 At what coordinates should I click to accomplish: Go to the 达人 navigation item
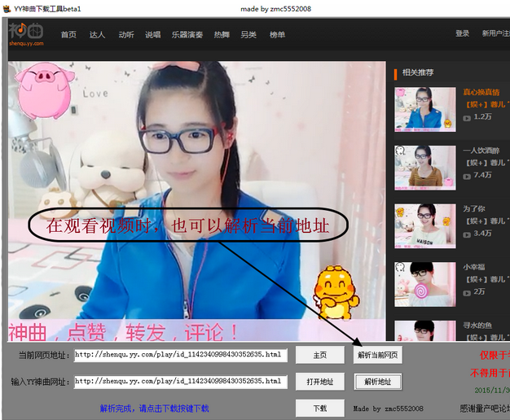pos(97,35)
